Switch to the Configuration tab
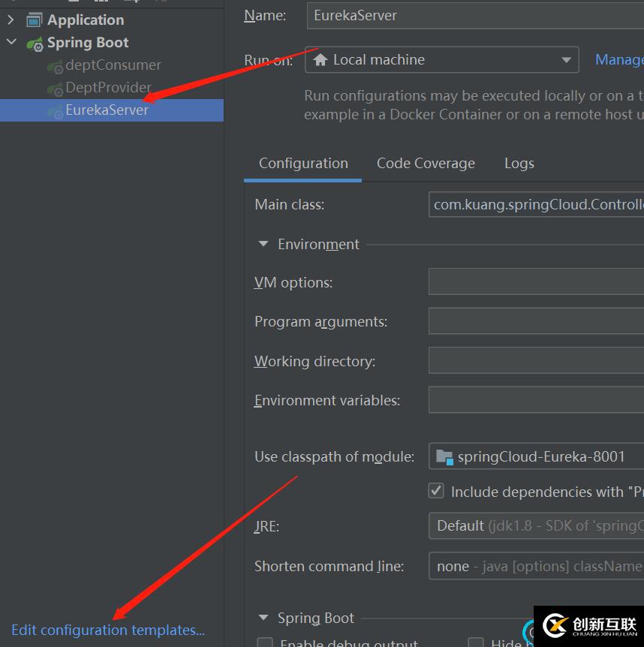644x647 pixels. 303,164
